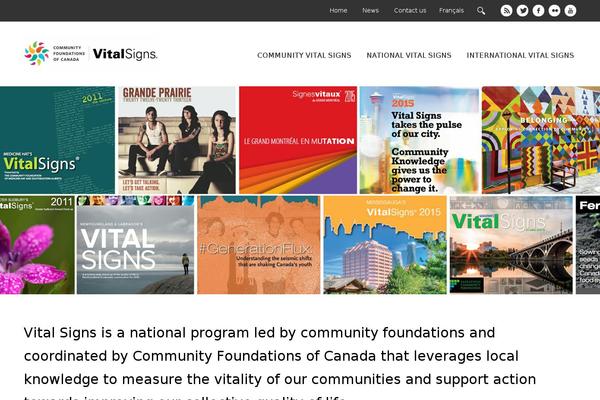Click the Community Foundations of Canada logo

tap(54, 54)
